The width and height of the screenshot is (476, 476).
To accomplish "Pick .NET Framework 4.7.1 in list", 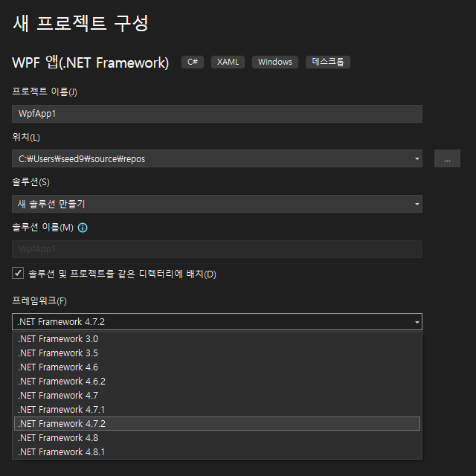I will 217,410.
